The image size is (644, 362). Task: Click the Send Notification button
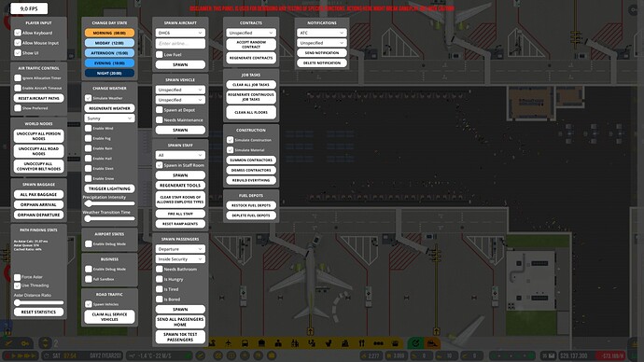(322, 53)
